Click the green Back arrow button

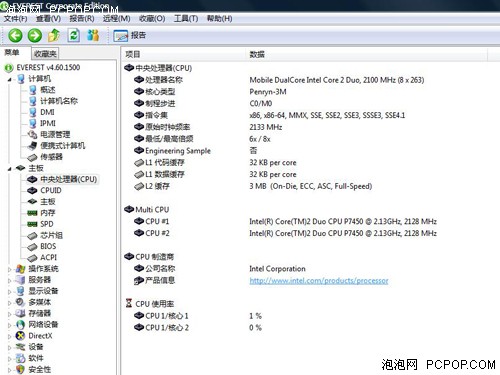(x=15, y=35)
